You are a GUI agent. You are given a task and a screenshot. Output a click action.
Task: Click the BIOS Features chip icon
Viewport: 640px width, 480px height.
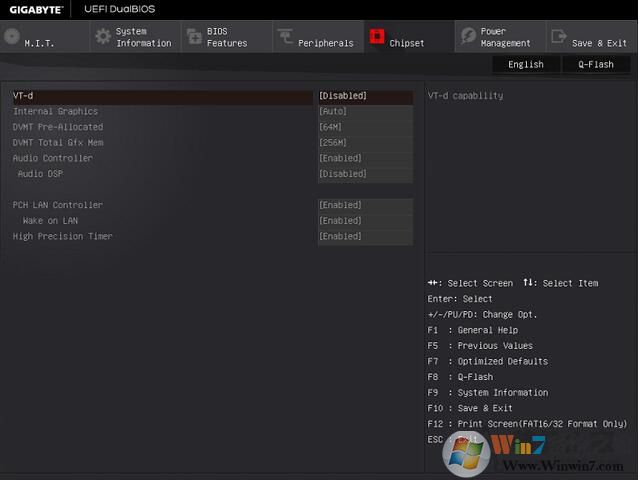193,37
